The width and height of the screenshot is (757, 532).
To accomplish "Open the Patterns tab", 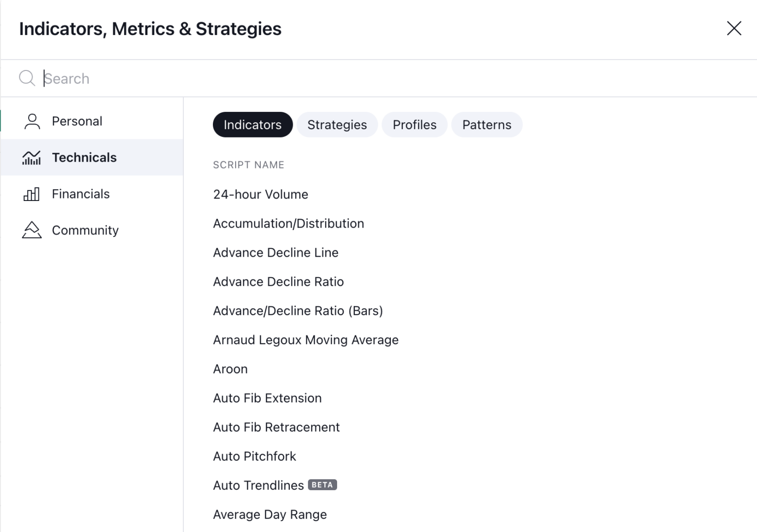I will pos(486,125).
